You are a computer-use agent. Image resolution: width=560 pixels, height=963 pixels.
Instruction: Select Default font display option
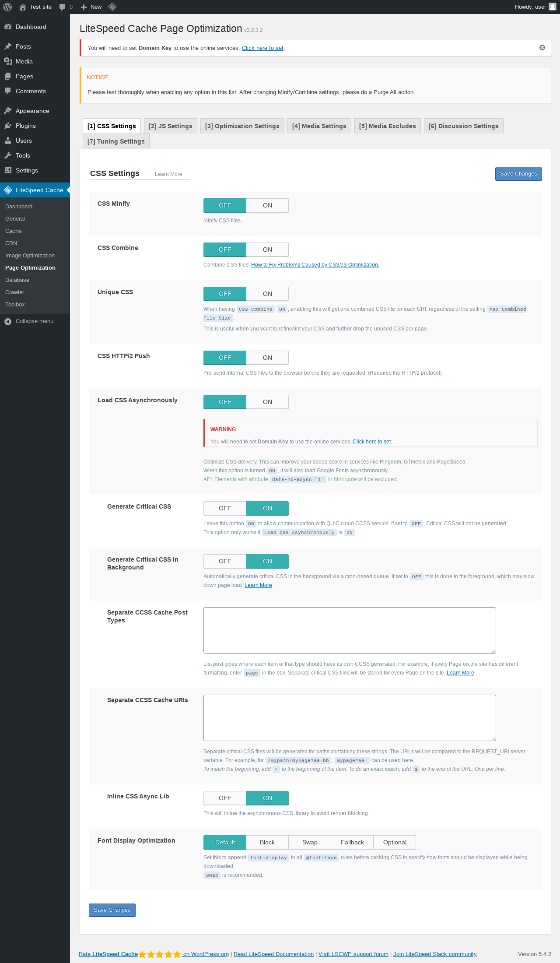pos(225,842)
